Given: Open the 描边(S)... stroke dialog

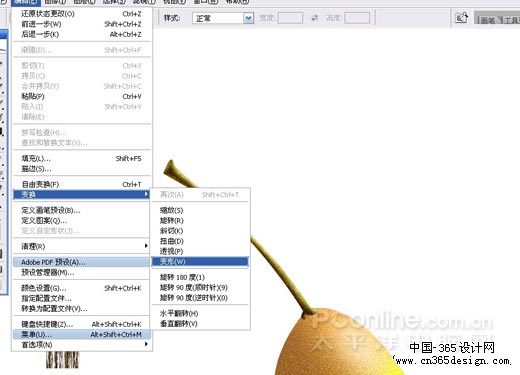Looking at the screenshot, I should coord(82,169).
